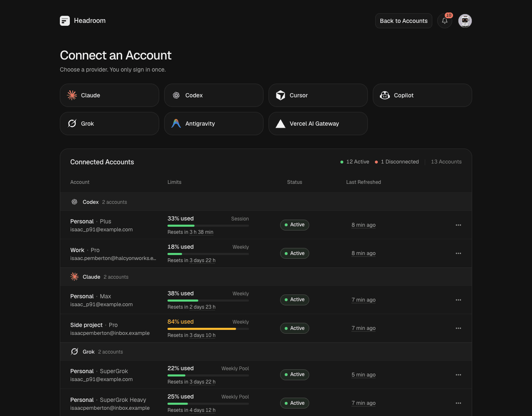Open more options for Codex Work Pro
Screen dimensions: 532x416
pyautogui.click(x=458, y=253)
